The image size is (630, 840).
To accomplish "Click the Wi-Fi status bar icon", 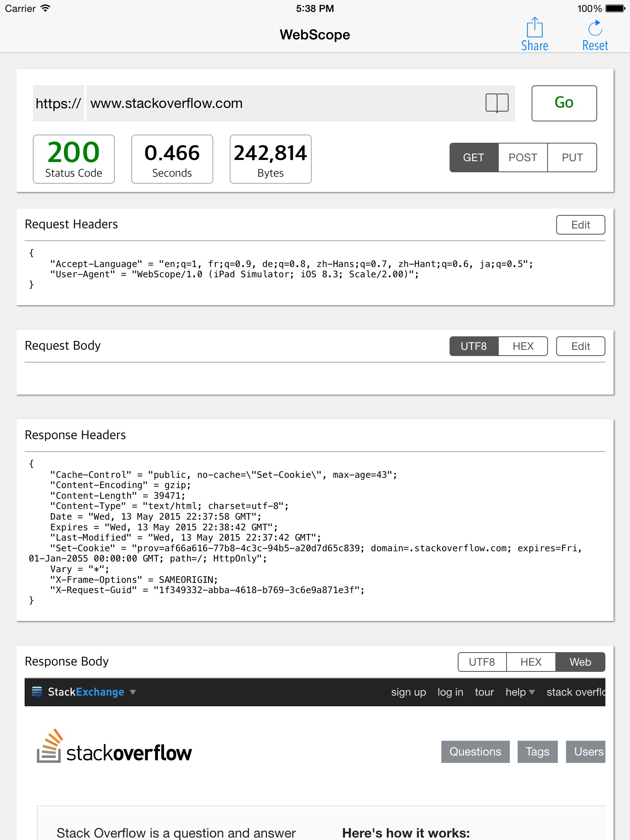I will click(x=46, y=8).
